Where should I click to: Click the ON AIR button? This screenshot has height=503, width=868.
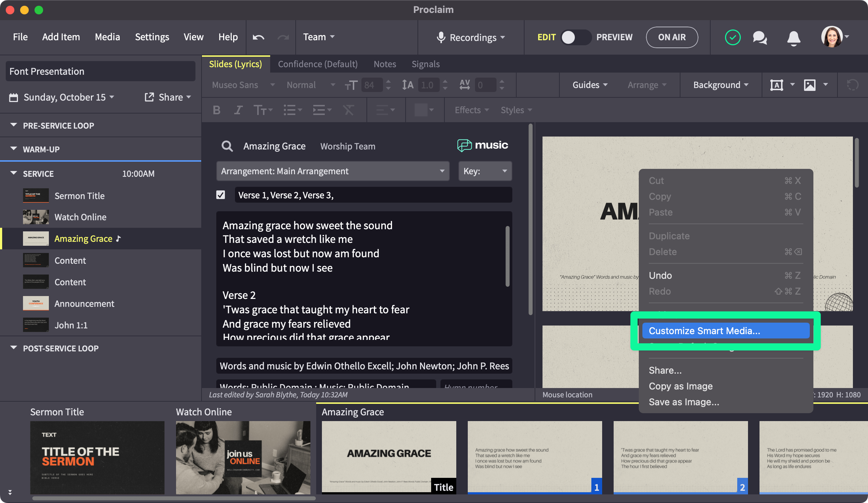pyautogui.click(x=671, y=37)
